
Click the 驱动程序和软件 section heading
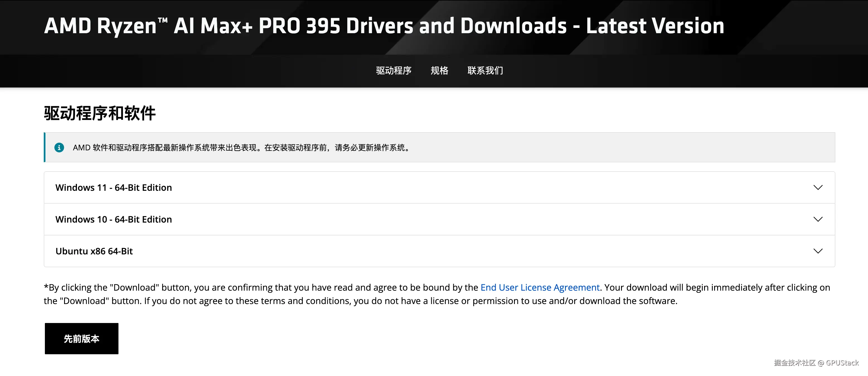click(x=100, y=113)
